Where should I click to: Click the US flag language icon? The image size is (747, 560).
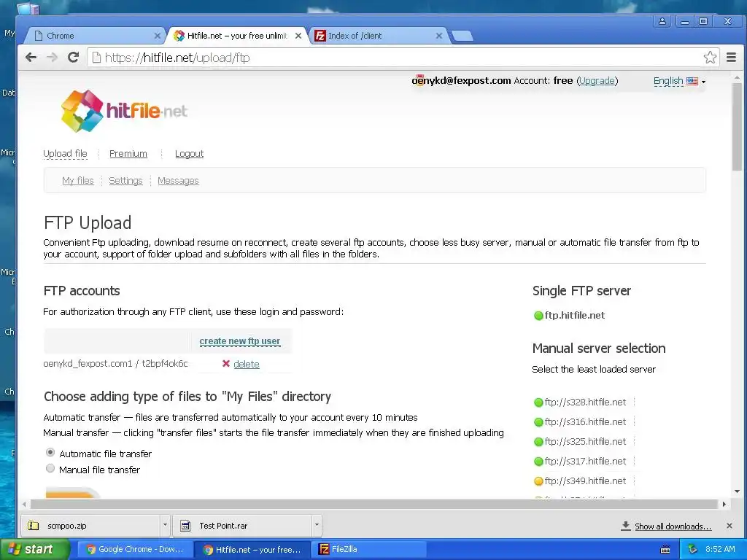tap(692, 81)
